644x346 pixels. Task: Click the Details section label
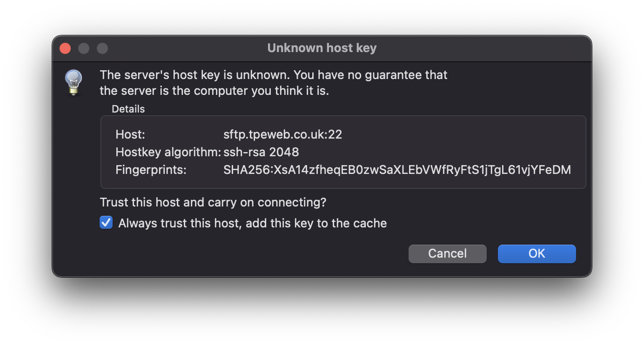[128, 109]
